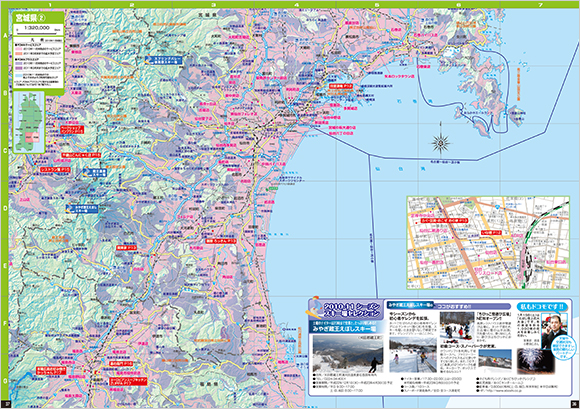Click the Miyagi prefecture locator inset map
Viewport: 580px width, 409px height.
coord(29,122)
